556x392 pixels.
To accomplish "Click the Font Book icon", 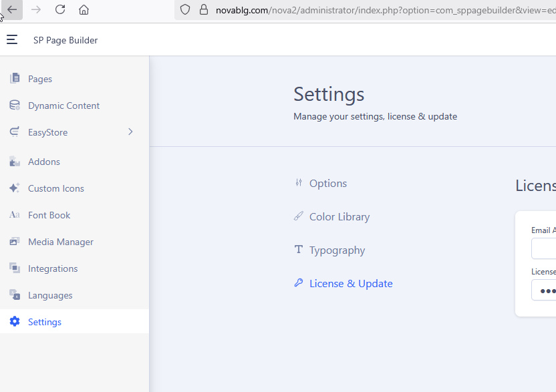I will [15, 215].
